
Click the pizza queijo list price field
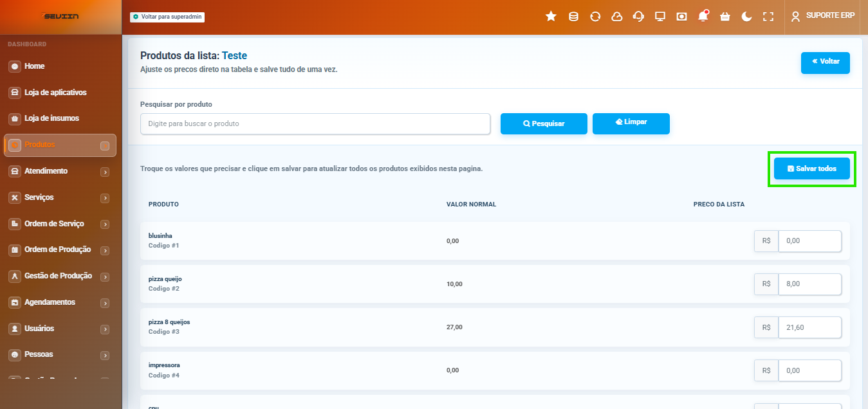810,284
